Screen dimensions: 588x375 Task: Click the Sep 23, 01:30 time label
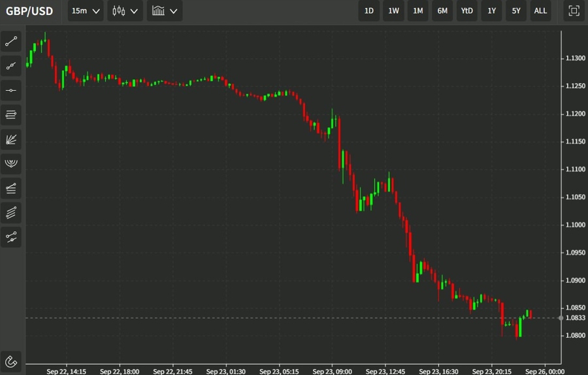[226, 371]
